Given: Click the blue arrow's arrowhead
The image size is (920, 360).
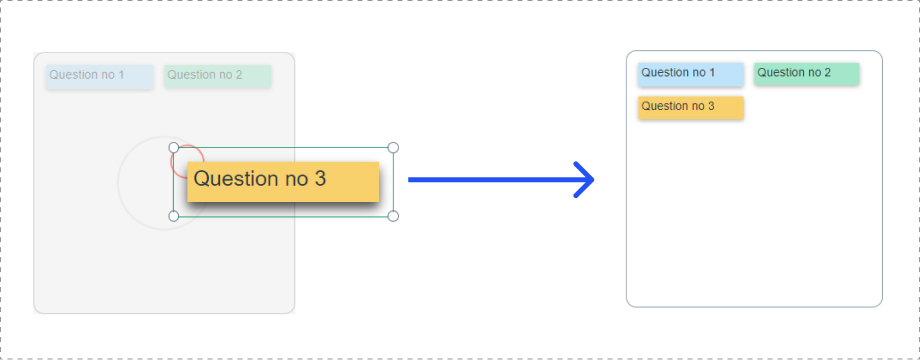Looking at the screenshot, I should [584, 179].
